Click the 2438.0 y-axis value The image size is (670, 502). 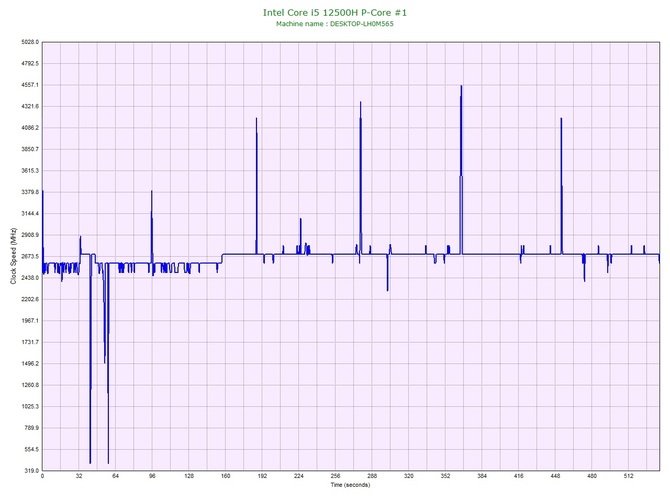30,278
